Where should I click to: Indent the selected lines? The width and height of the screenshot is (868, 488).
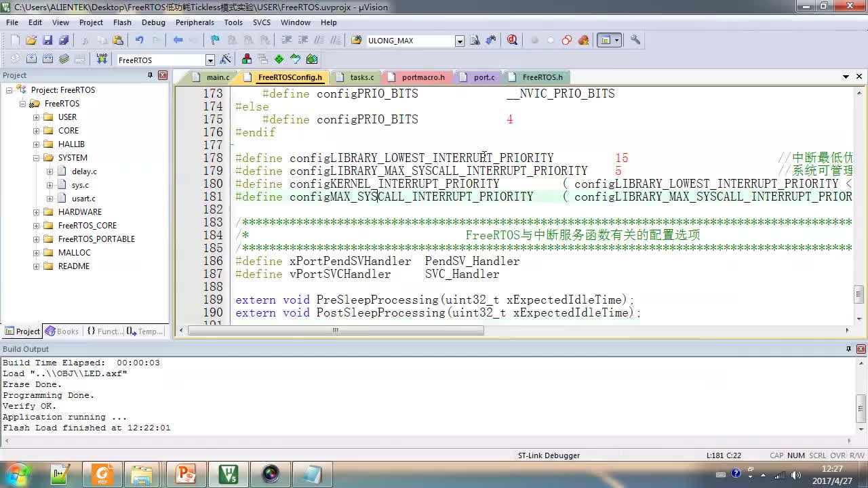pyautogui.click(x=286, y=40)
